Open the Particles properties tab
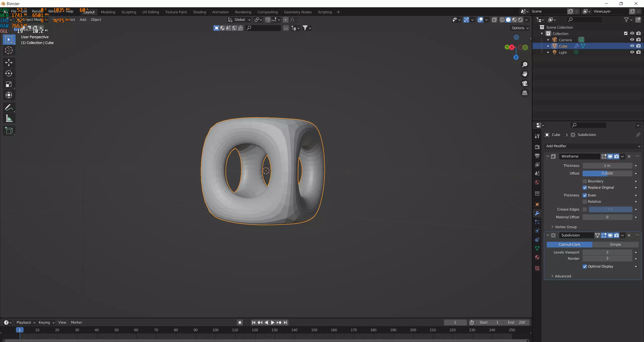Image resolution: width=644 pixels, height=342 pixels. [x=537, y=222]
